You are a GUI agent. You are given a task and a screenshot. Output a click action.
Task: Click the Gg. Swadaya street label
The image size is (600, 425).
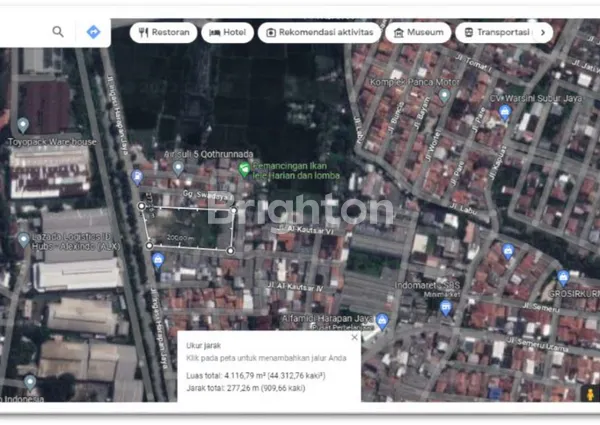point(207,195)
